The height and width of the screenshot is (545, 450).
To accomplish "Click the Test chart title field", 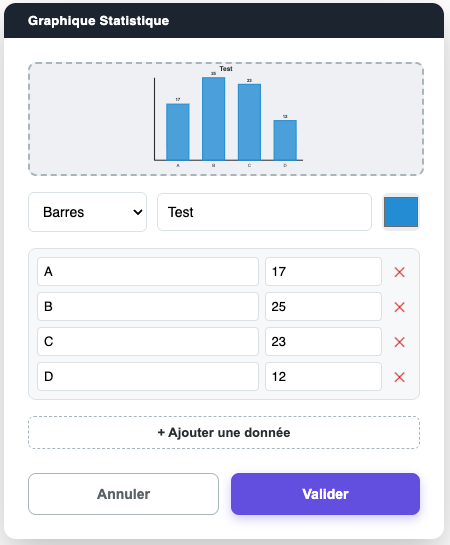I will (x=264, y=212).
